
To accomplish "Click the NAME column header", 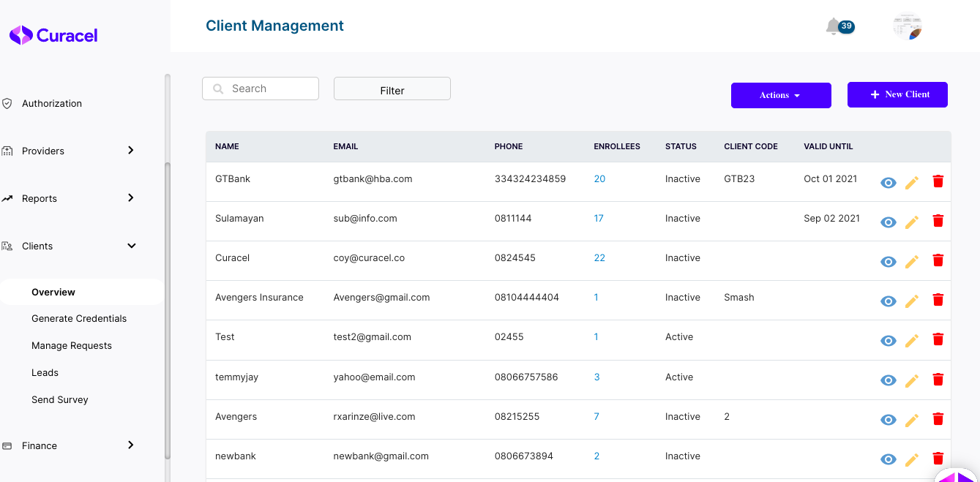I will 227,146.
